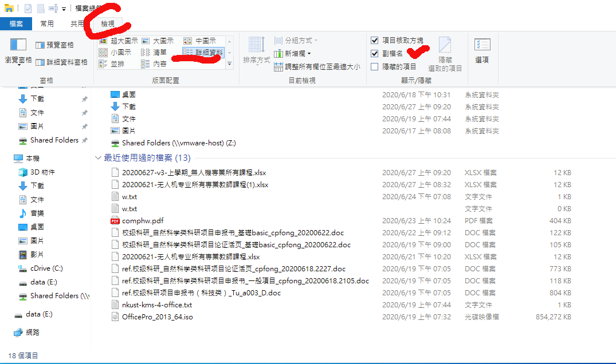Enable the 隱藏的項目 hidden items checkbox
Image resolution: width=616 pixels, height=364 pixels.
pyautogui.click(x=375, y=67)
